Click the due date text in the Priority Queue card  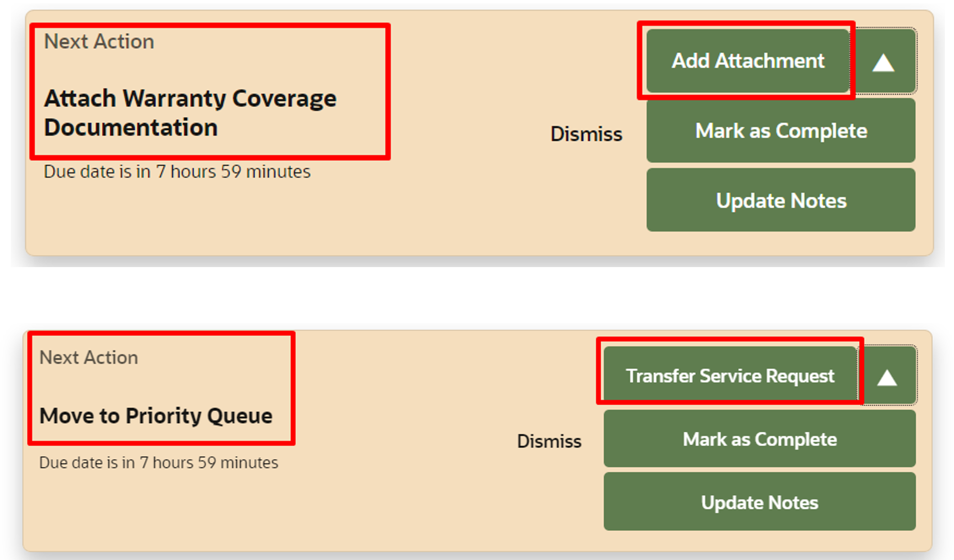159,463
